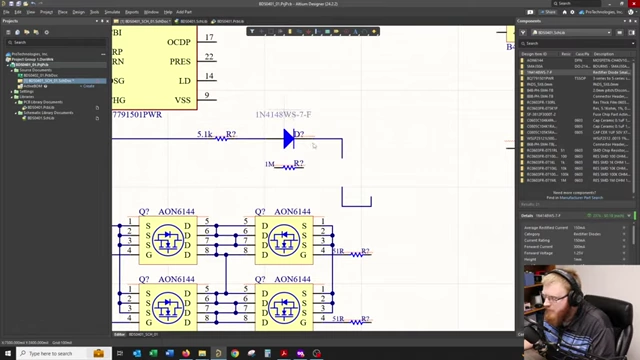640x360 pixels.
Task: Click the list view menu button in Components panel
Action: click(x=620, y=33)
